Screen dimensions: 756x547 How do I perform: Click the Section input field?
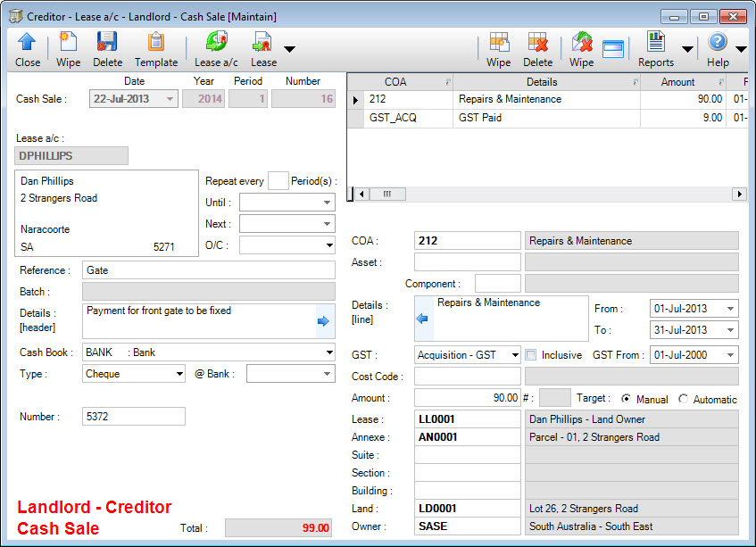(467, 473)
